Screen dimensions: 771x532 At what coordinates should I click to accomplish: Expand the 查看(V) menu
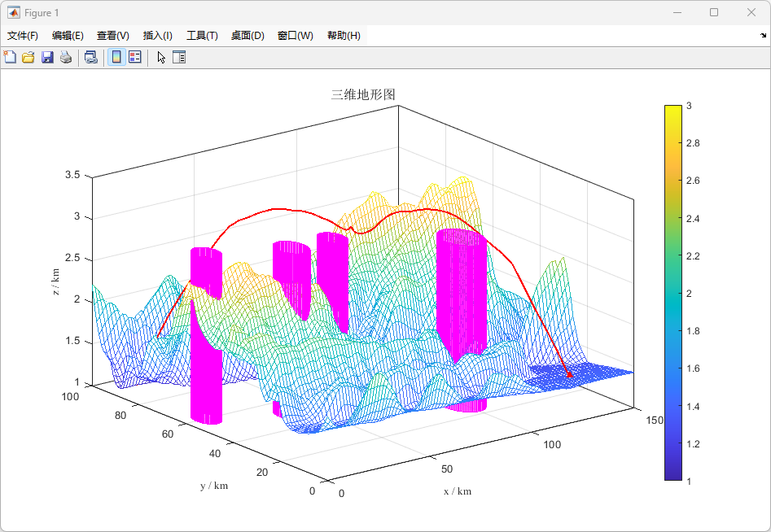[113, 36]
